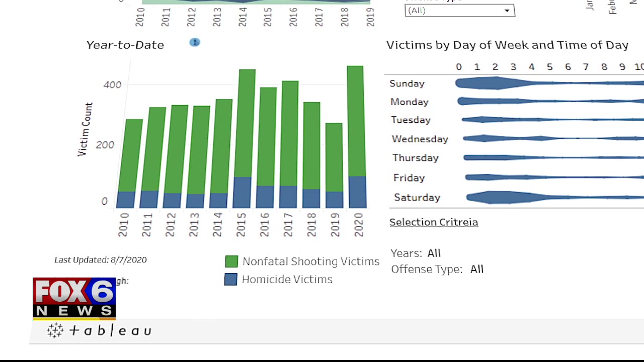Click the Last Updated 8/7/2020 text
The height and width of the screenshot is (362, 644).
pyautogui.click(x=100, y=259)
